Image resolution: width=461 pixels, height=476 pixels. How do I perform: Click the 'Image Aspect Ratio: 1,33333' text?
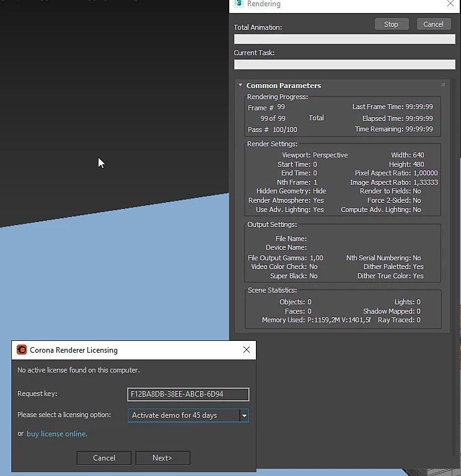click(x=394, y=182)
